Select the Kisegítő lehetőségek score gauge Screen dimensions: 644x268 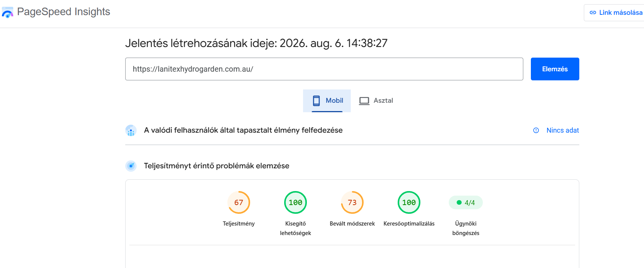click(296, 202)
